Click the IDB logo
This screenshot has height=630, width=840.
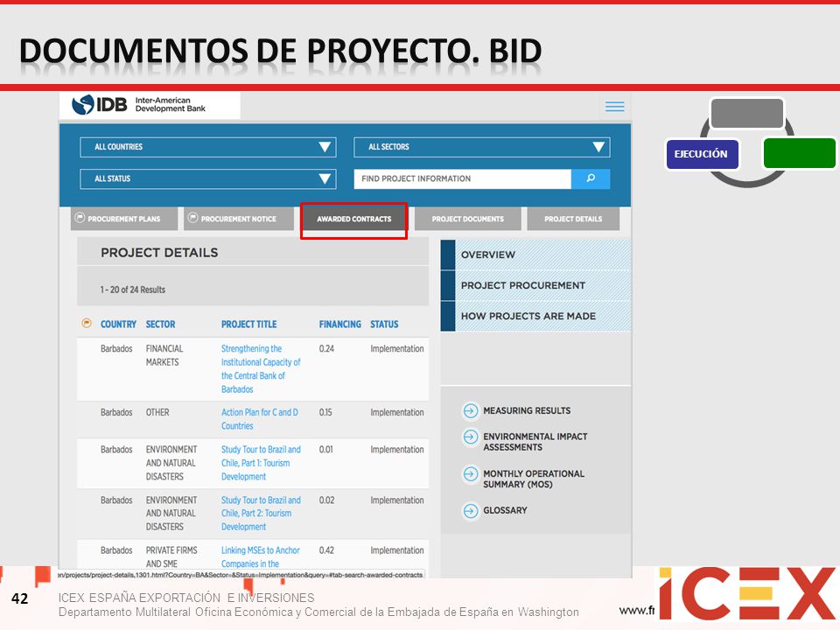tap(139, 104)
